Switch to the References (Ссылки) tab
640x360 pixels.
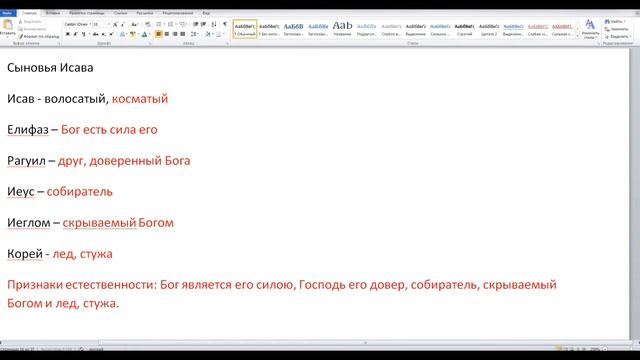[120, 13]
